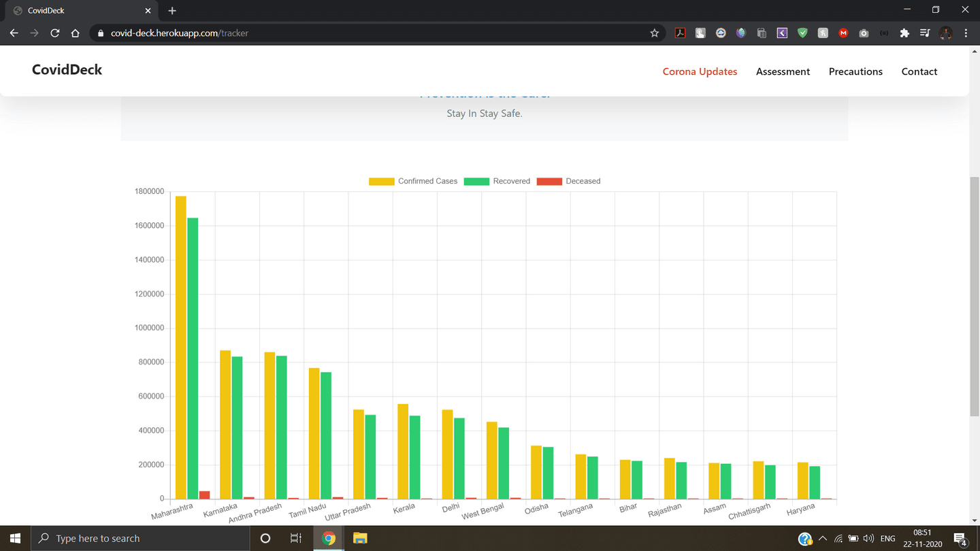Open File Explorer from the taskbar
Screen dimensions: 980x551
click(360, 538)
